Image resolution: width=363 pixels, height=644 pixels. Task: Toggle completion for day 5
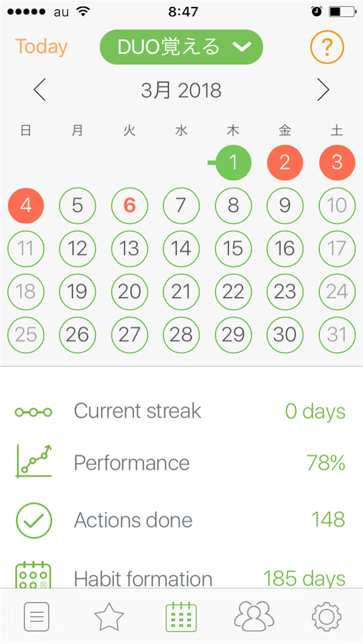tap(77, 206)
